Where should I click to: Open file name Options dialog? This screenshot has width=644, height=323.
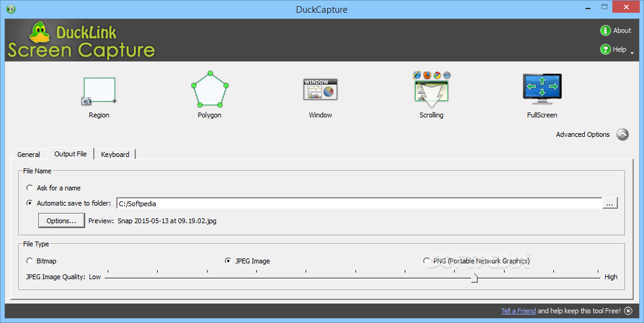tap(61, 220)
